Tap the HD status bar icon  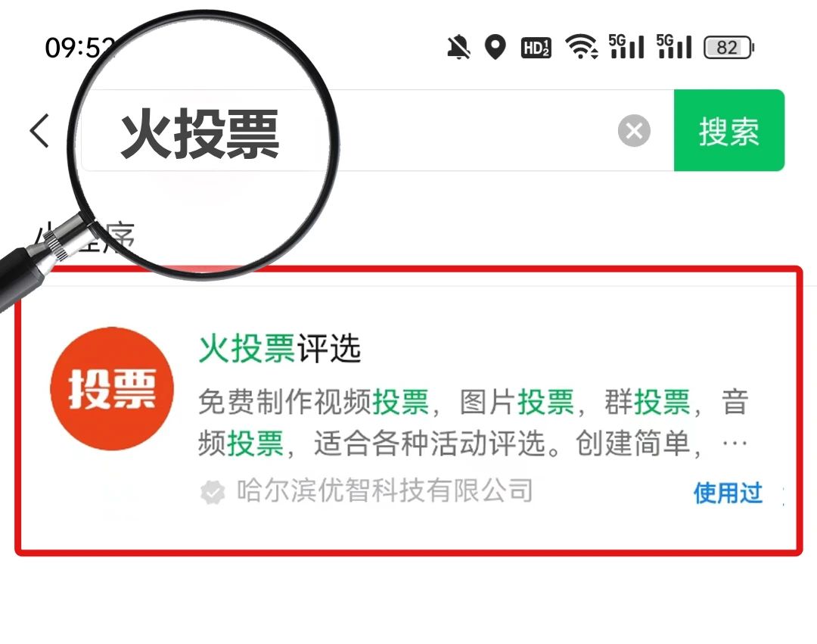[536, 48]
